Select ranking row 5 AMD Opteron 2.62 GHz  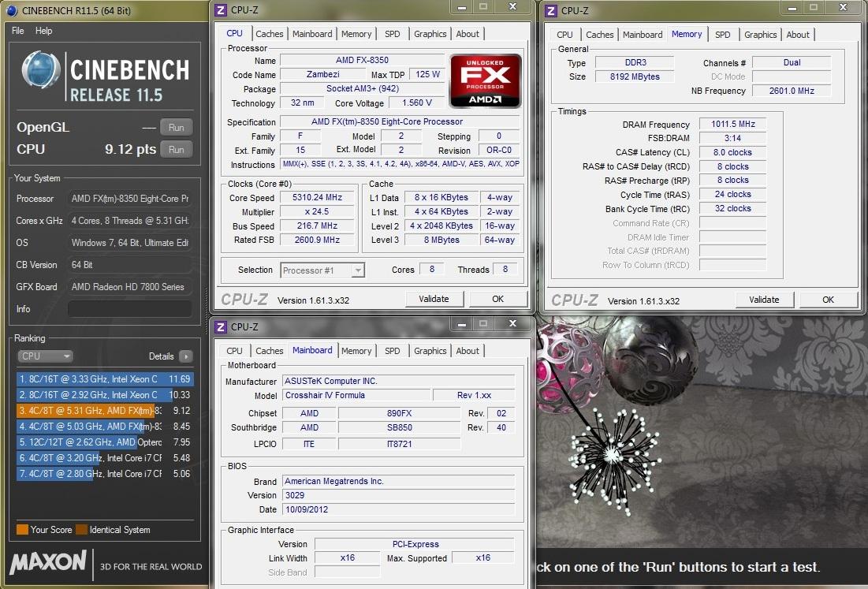(x=105, y=442)
